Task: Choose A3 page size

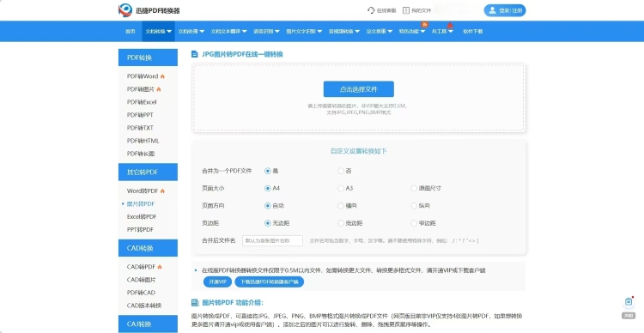Action: [x=341, y=189]
